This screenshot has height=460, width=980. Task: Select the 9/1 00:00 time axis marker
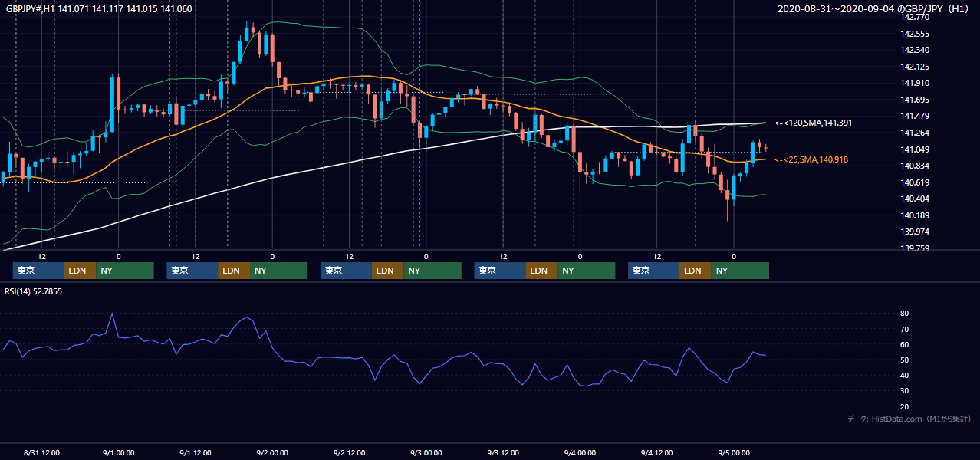118,453
